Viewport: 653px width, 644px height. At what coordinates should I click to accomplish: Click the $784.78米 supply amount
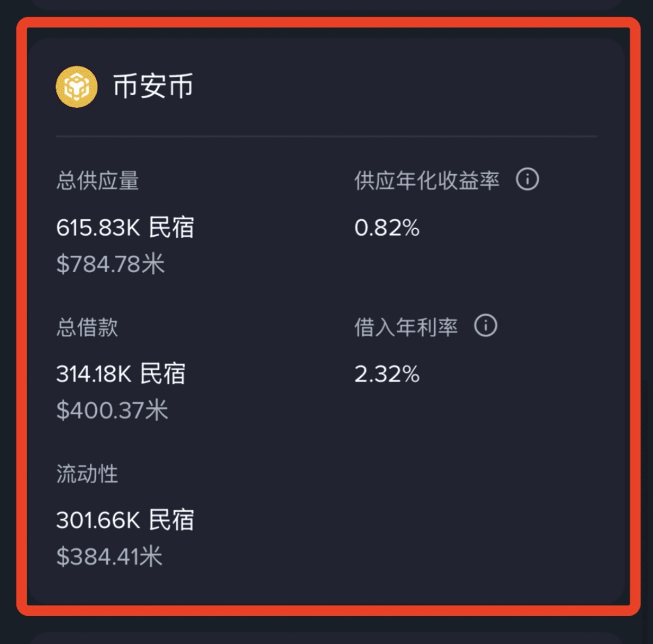click(110, 264)
